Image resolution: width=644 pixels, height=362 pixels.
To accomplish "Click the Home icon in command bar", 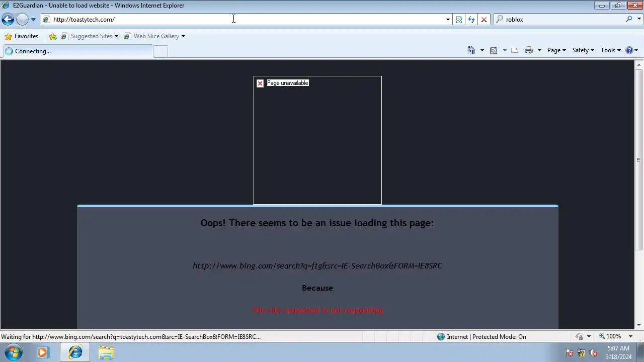I will point(471,50).
